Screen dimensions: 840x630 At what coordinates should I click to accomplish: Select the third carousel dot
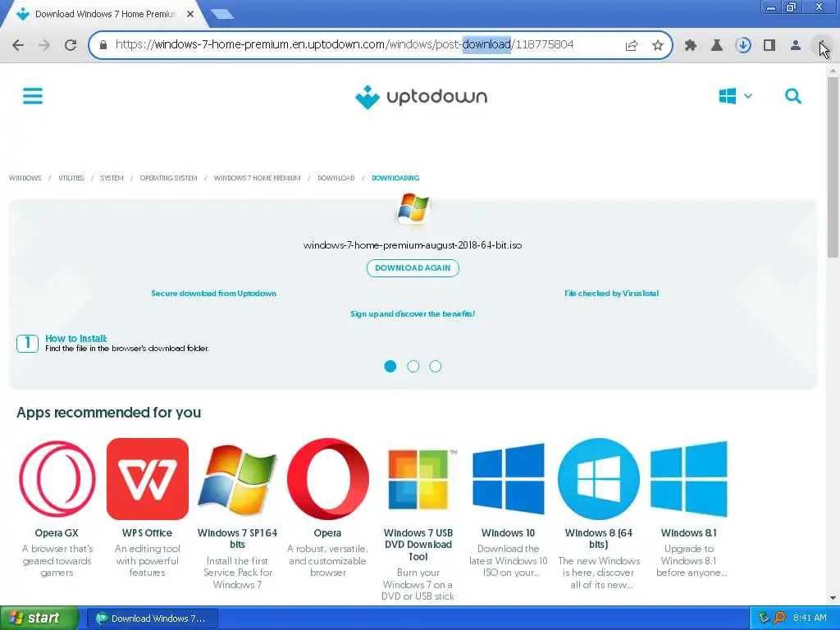click(436, 367)
